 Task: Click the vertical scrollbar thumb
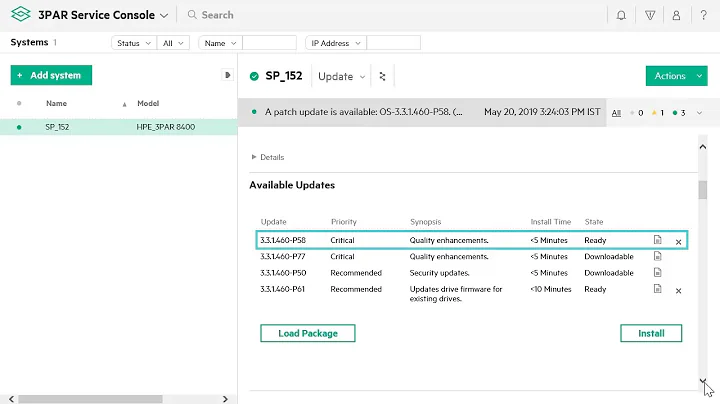click(x=703, y=190)
